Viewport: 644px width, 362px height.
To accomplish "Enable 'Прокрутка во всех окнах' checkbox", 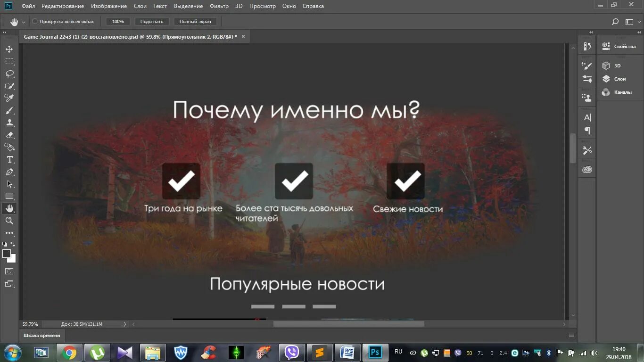I will [x=35, y=21].
